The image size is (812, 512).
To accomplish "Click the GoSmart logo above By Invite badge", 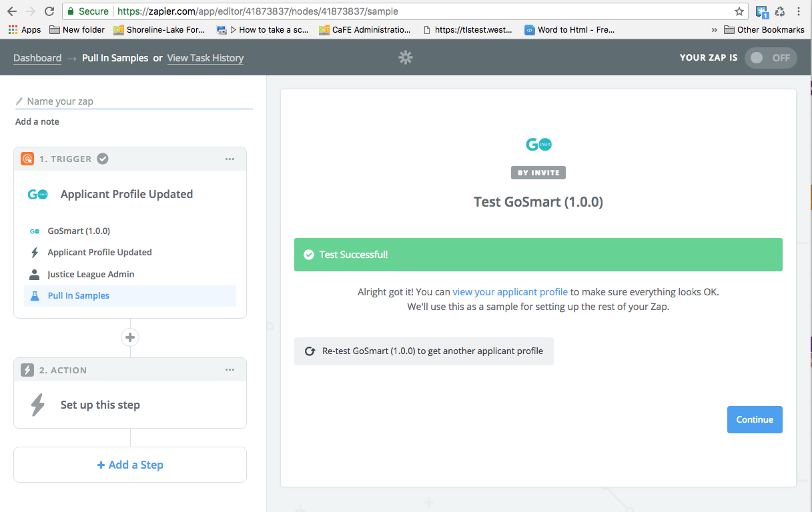I will (x=538, y=144).
